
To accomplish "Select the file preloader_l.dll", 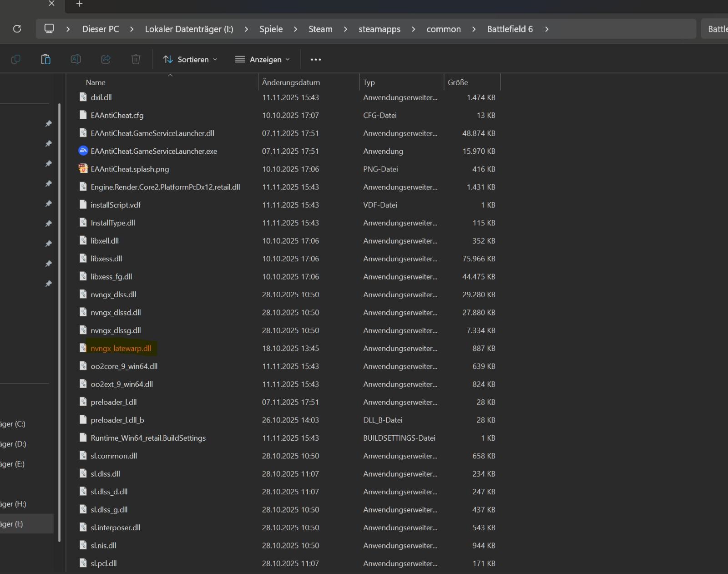I will pyautogui.click(x=114, y=402).
